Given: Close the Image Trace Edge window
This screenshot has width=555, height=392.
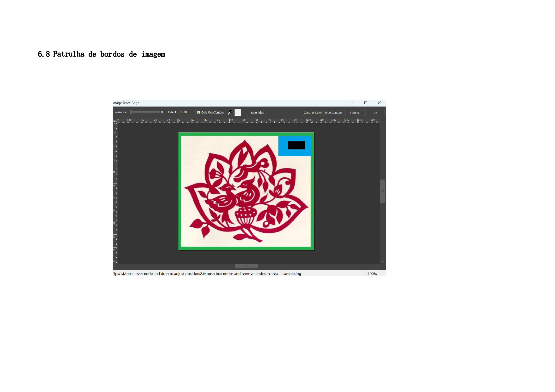Looking at the screenshot, I should click(379, 103).
